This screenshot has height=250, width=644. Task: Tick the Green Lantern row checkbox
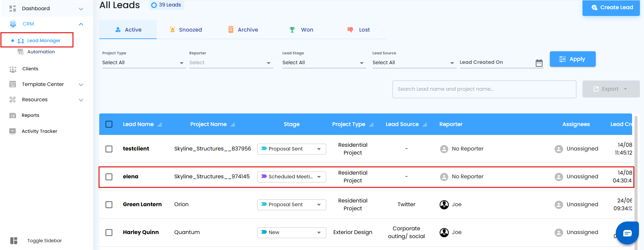tap(109, 204)
